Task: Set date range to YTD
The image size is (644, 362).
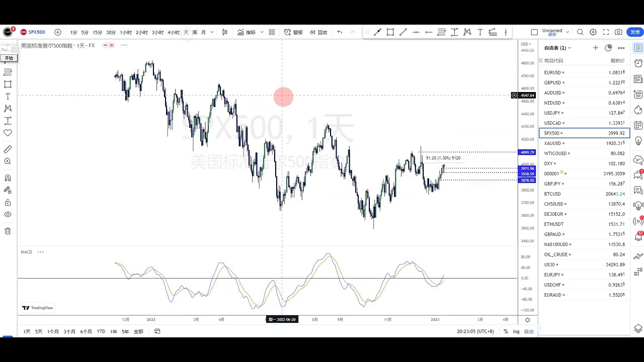Action: [101, 331]
